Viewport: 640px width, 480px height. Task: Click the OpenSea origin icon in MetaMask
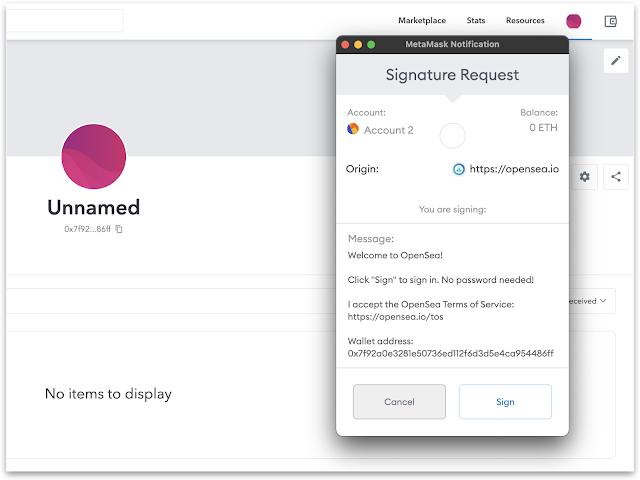pos(459,169)
